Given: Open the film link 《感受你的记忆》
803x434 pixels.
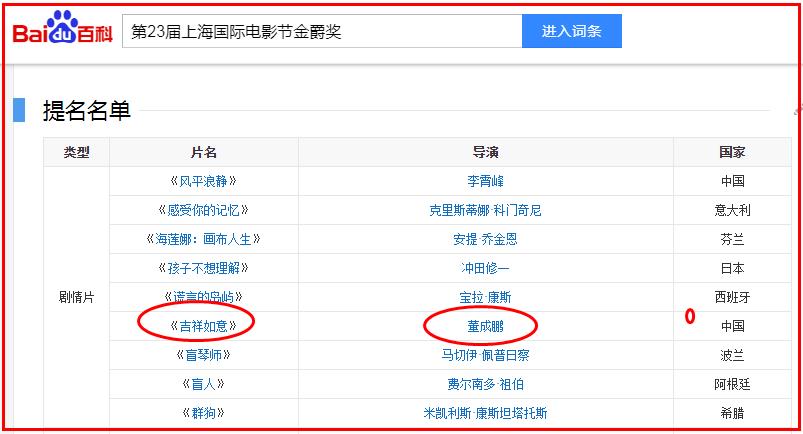Looking at the screenshot, I should click(203, 210).
